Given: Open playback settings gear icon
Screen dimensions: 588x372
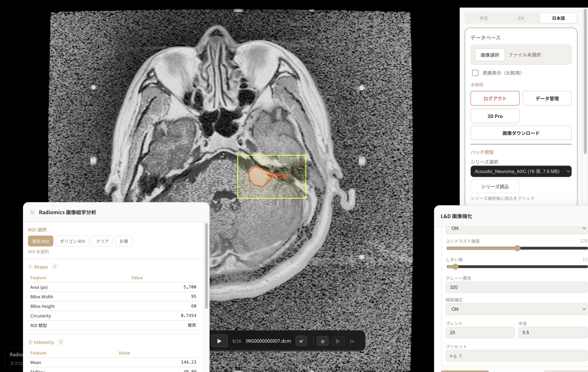Looking at the screenshot, I should (x=323, y=341).
